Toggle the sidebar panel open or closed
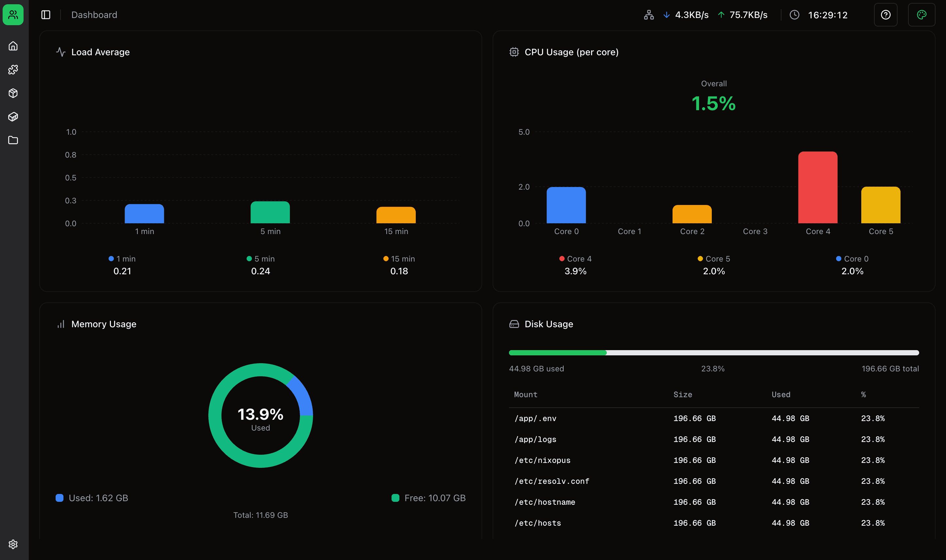 point(45,14)
